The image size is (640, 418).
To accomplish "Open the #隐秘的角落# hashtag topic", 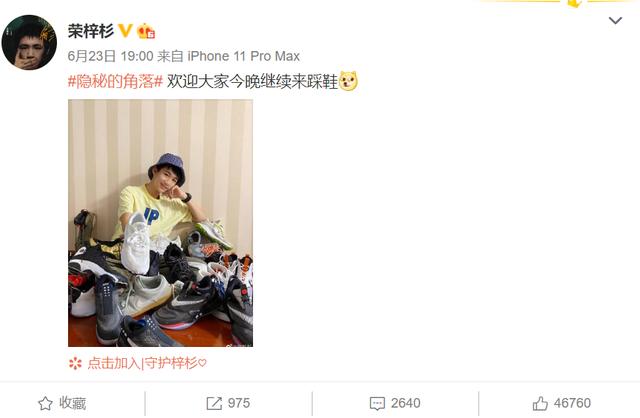I will 116,82.
